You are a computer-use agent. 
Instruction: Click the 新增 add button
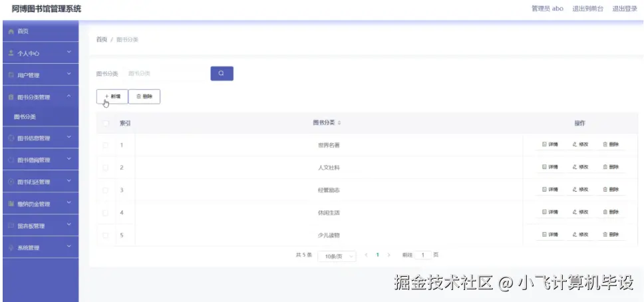click(x=112, y=96)
